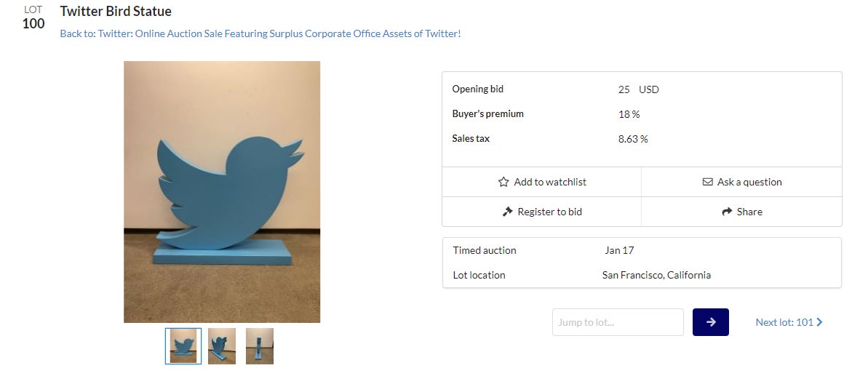Show the second statue thumbnail photo
Screen dimensions: 868x392
coord(222,346)
